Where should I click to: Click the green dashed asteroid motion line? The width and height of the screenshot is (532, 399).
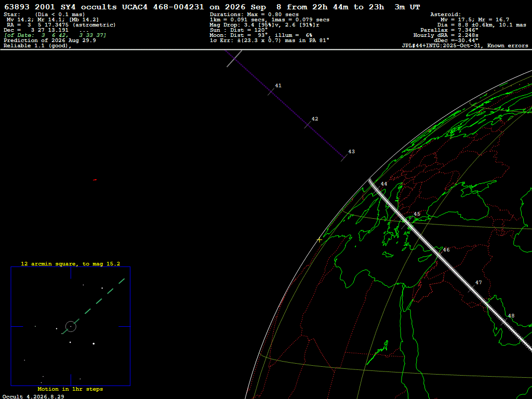coord(94,306)
